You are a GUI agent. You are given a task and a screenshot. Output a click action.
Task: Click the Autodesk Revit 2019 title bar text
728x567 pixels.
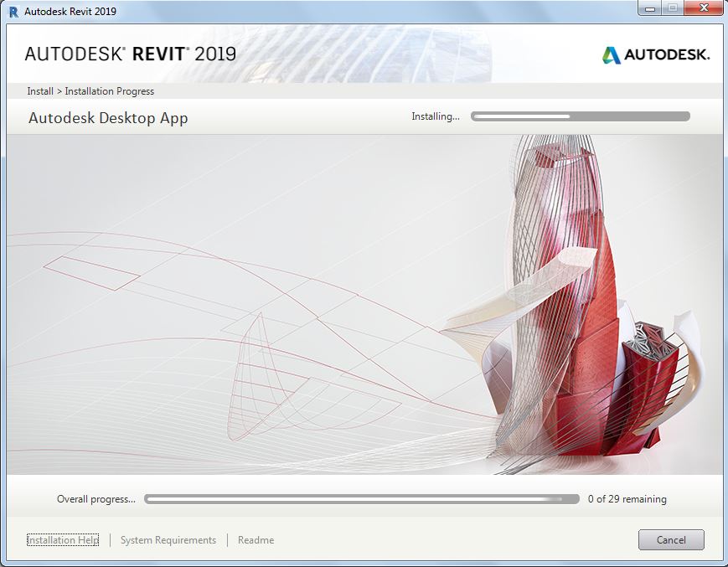71,11
